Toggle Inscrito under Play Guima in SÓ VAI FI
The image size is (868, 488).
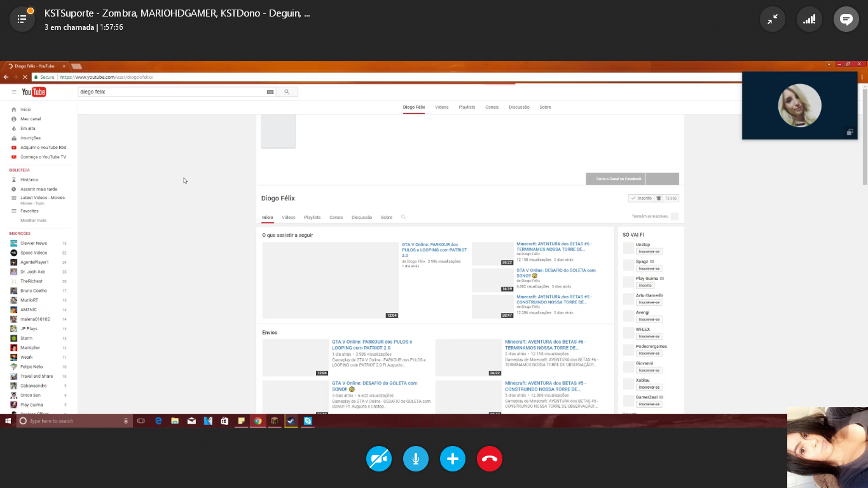pyautogui.click(x=645, y=286)
